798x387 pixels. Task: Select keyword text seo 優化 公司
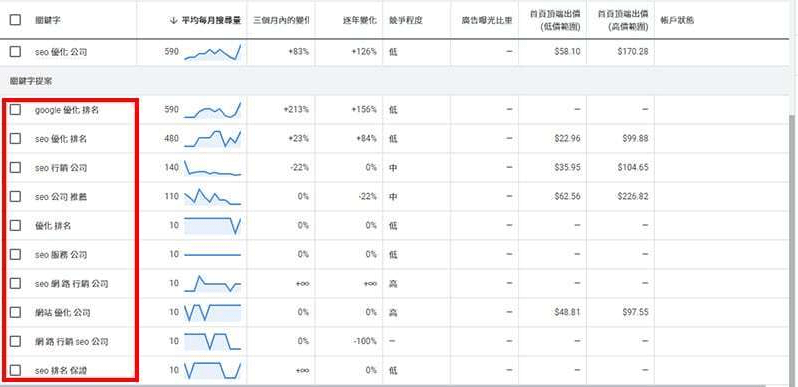(x=61, y=52)
